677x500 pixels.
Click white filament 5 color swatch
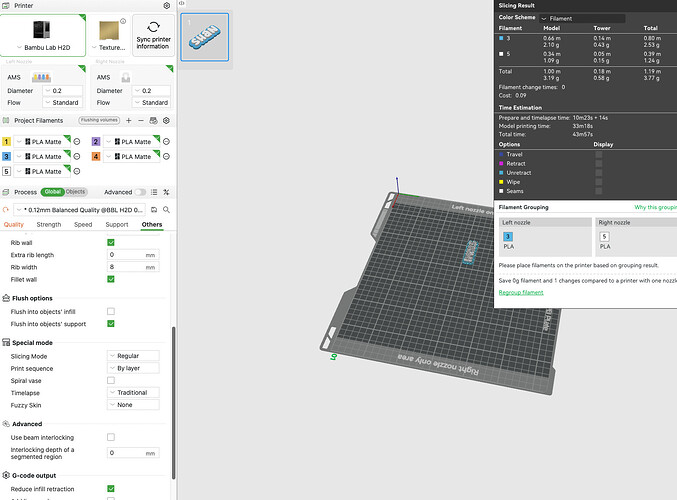(6, 171)
